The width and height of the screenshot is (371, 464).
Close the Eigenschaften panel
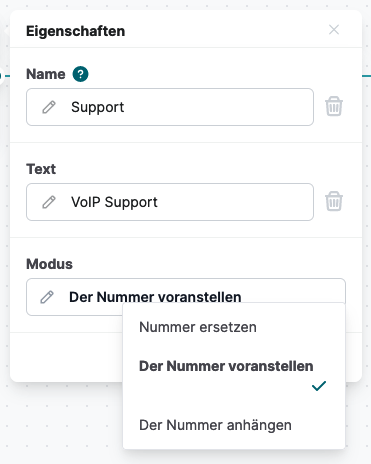(334, 30)
